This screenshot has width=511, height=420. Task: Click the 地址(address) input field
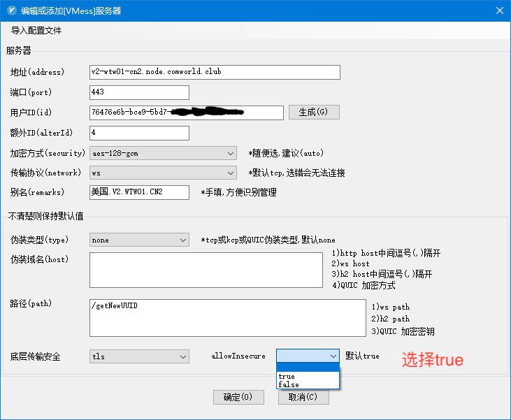pyautogui.click(x=215, y=72)
